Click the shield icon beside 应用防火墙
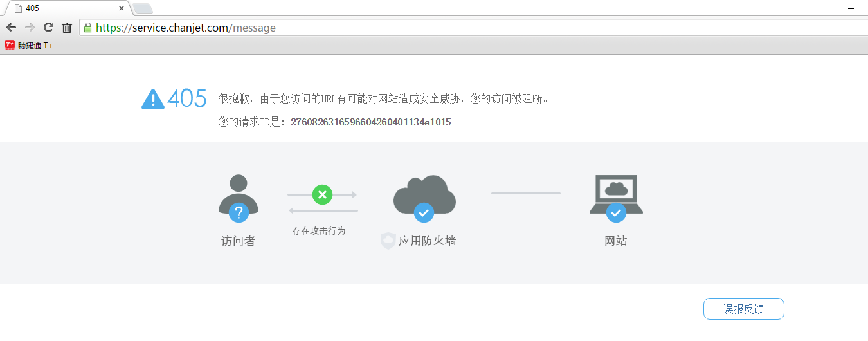The height and width of the screenshot is (341, 868). click(388, 241)
